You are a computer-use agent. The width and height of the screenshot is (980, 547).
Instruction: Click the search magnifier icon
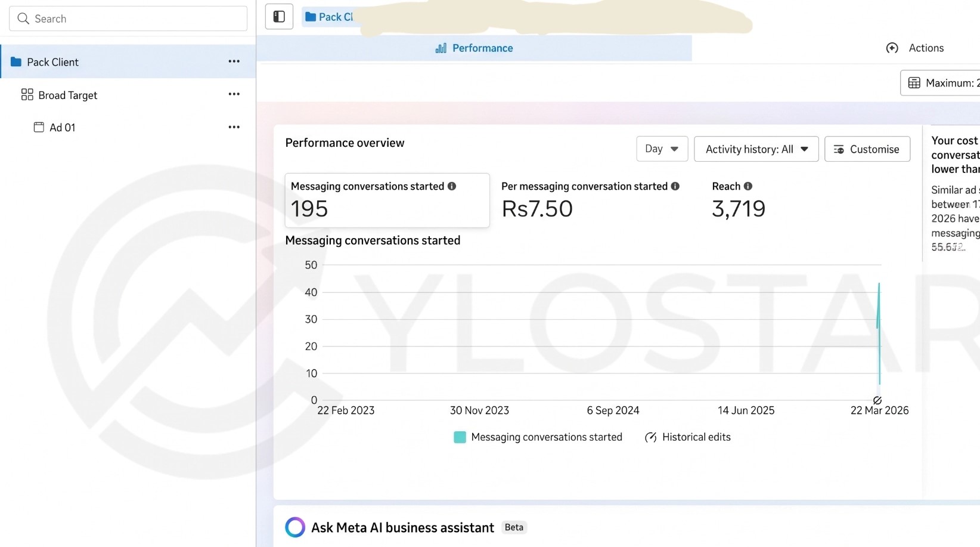pos(23,18)
